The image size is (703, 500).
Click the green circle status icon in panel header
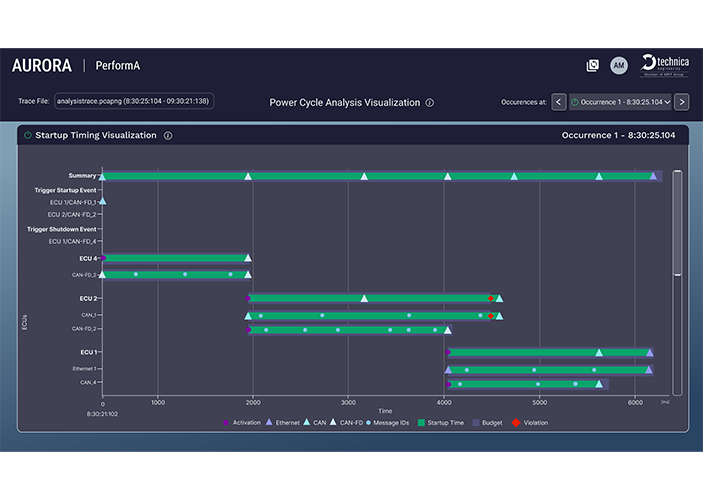(27, 135)
